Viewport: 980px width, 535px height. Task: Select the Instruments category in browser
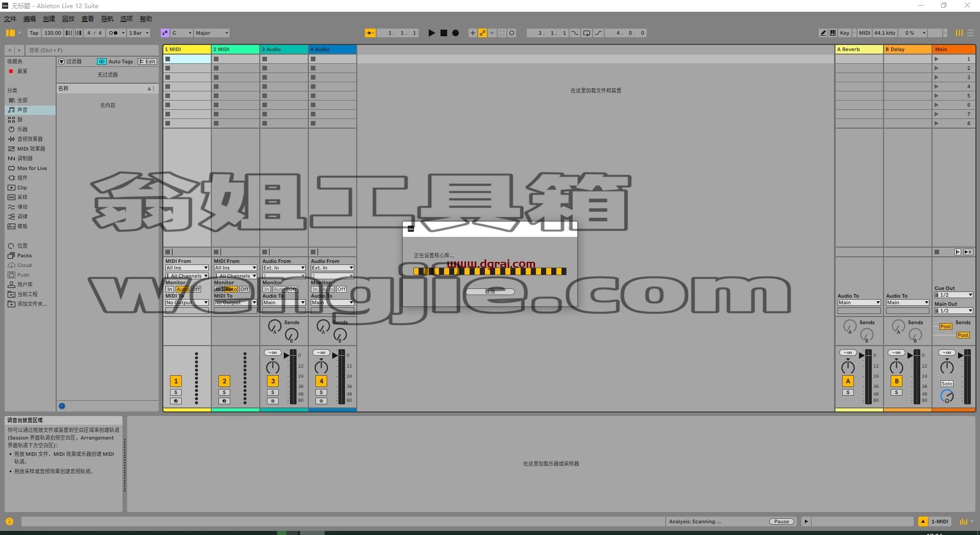pyautogui.click(x=30, y=129)
